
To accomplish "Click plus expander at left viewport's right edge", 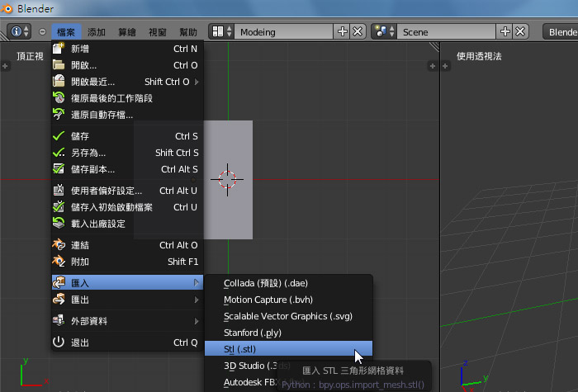I will point(433,66).
